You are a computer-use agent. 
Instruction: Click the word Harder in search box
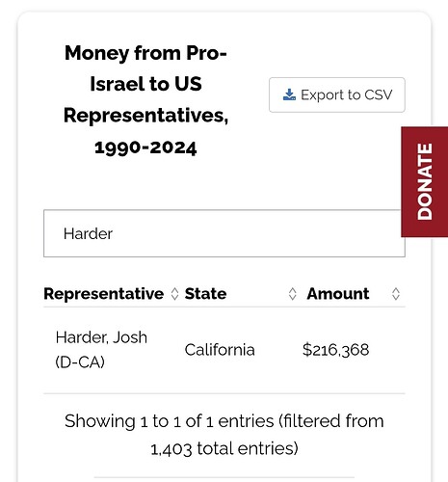pyautogui.click(x=88, y=233)
